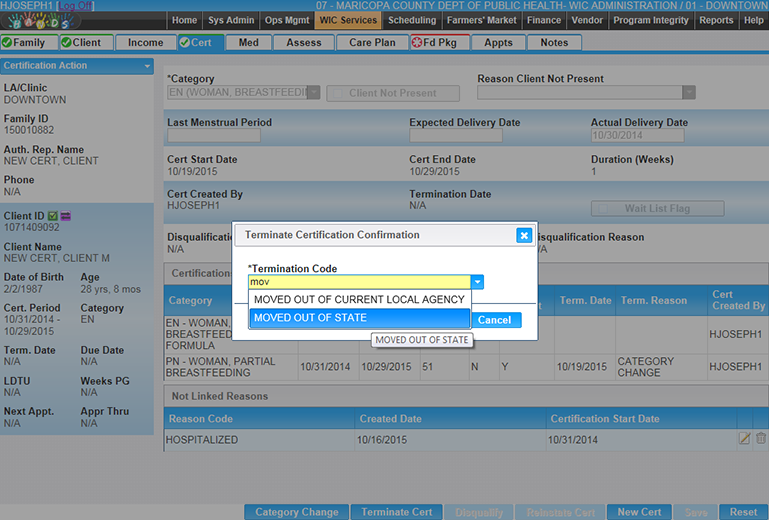Switch to the Care Plan tab
769x520 pixels.
(x=372, y=42)
